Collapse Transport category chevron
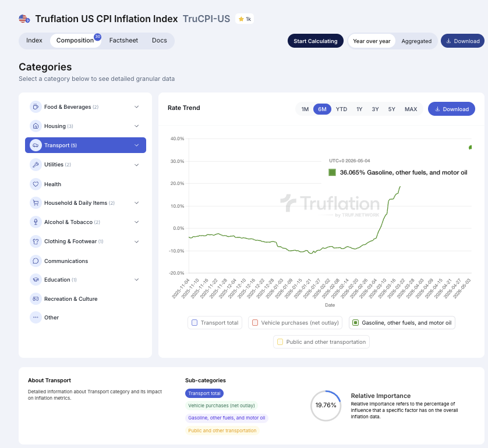Screen dimensions: 488x448 (137, 145)
